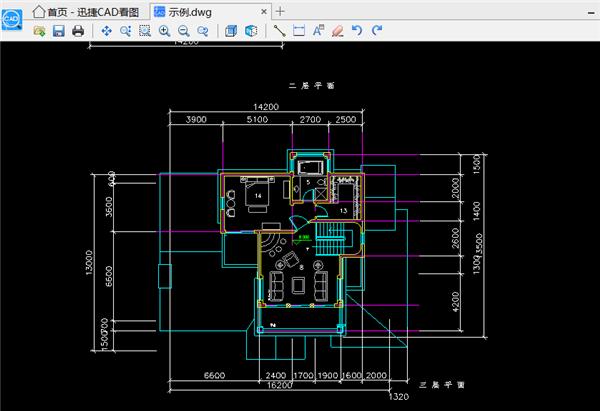Select the 示例.dwg tab
Viewport: 600px width, 411px height.
click(183, 12)
